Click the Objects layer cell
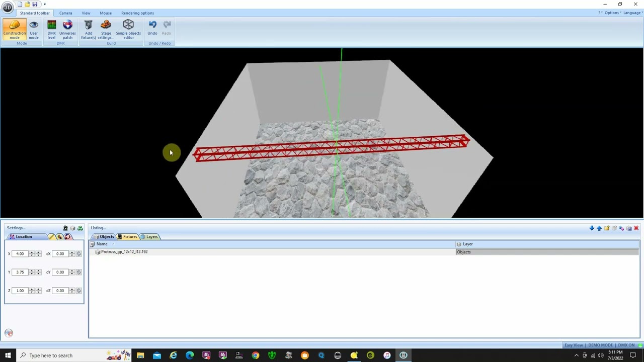Viewport: 644px width, 362px height. (547, 252)
